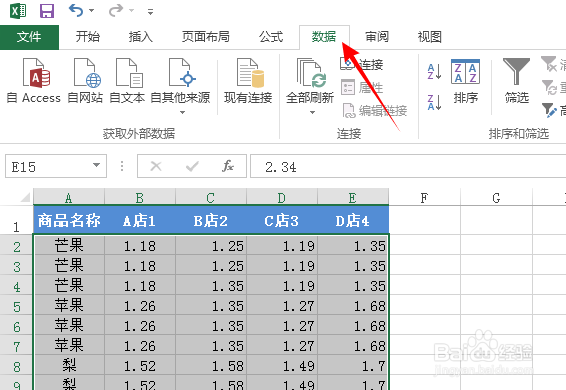Click cell 1.19 in row 4
Screen dimensions: 566x390
click(x=282, y=286)
